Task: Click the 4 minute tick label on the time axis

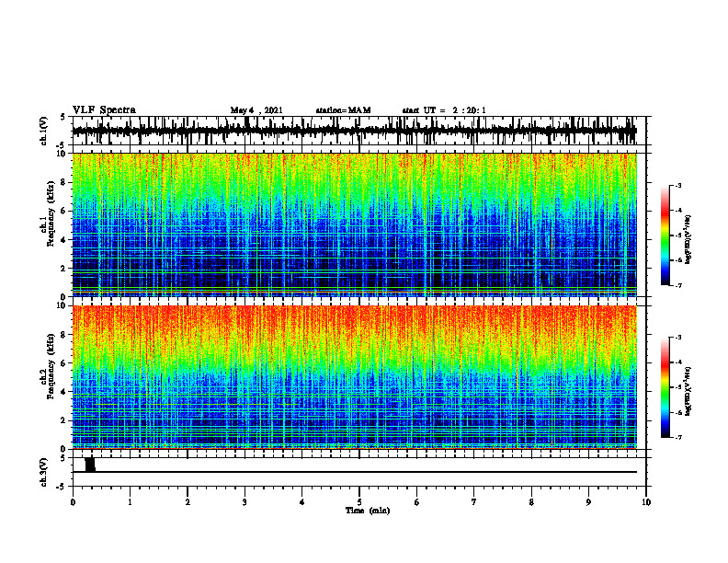Action: pyautogui.click(x=302, y=502)
